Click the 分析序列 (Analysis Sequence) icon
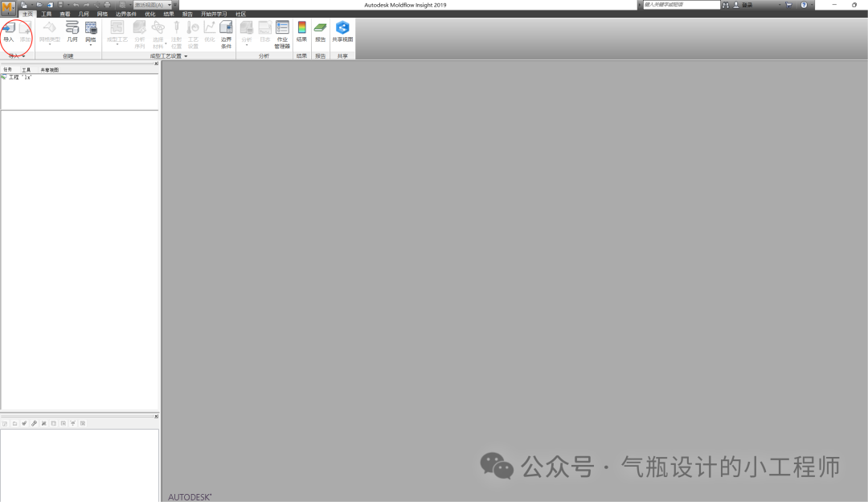The width and height of the screenshot is (868, 502). point(140,35)
